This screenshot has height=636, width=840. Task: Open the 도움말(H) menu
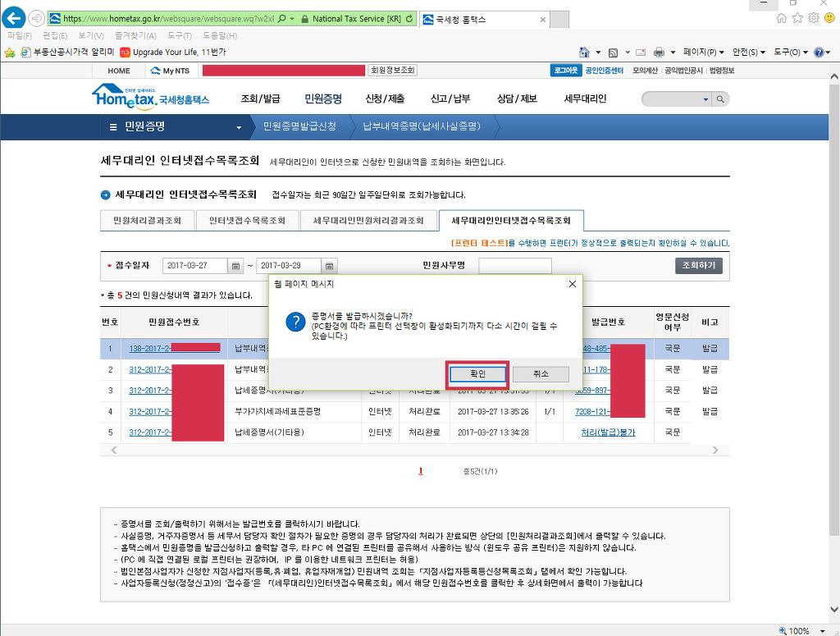pos(220,36)
